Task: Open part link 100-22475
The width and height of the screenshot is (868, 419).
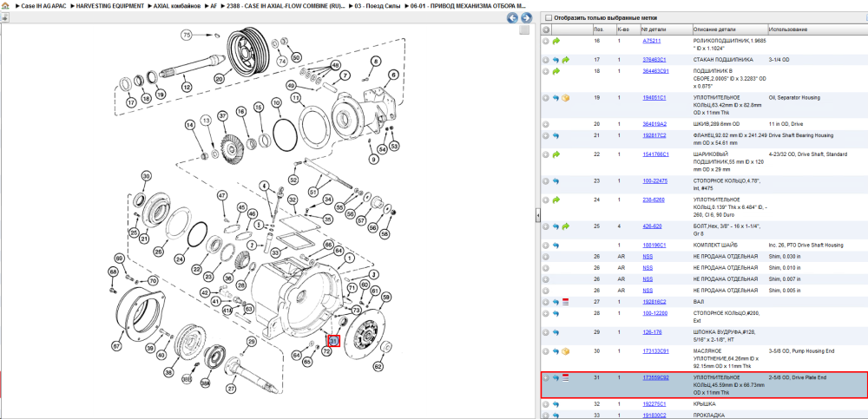Action: [654, 181]
